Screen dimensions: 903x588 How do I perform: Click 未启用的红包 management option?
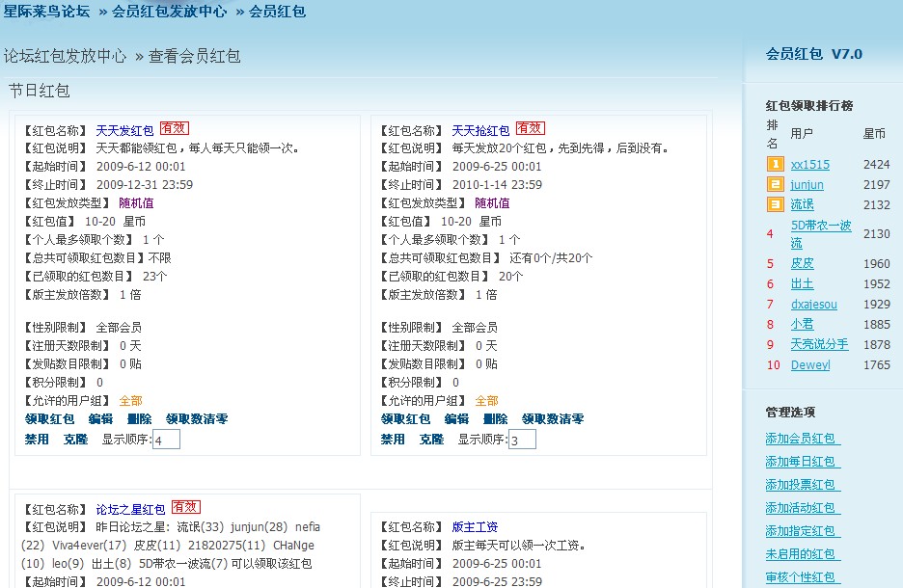pyautogui.click(x=803, y=554)
